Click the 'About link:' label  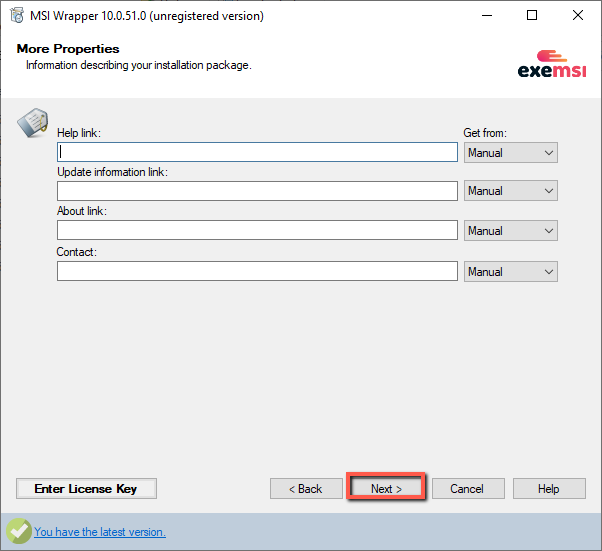[82, 211]
